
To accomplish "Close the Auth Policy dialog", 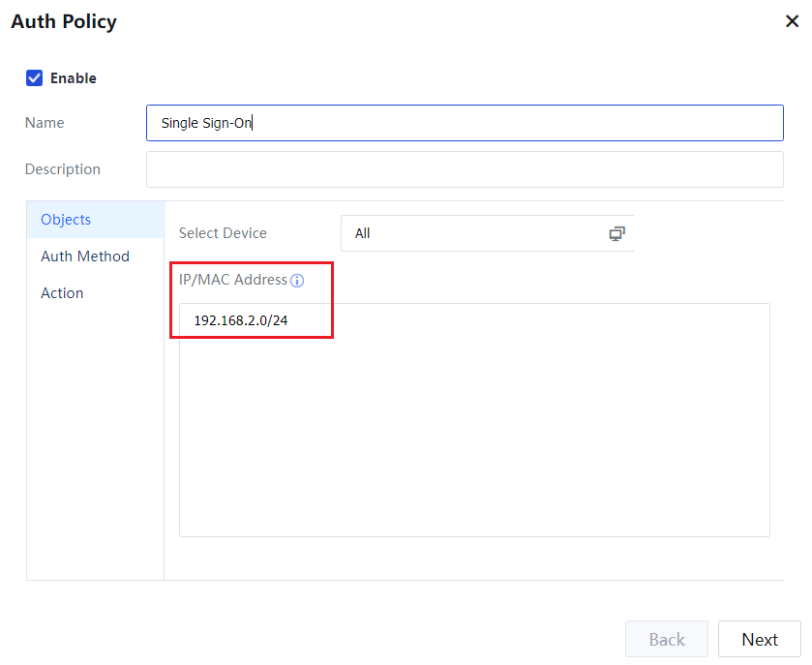I will coord(791,21).
